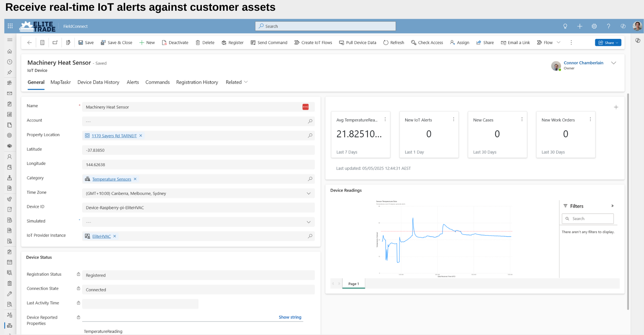
Task: Click Create IoT Flows
Action: 313,43
